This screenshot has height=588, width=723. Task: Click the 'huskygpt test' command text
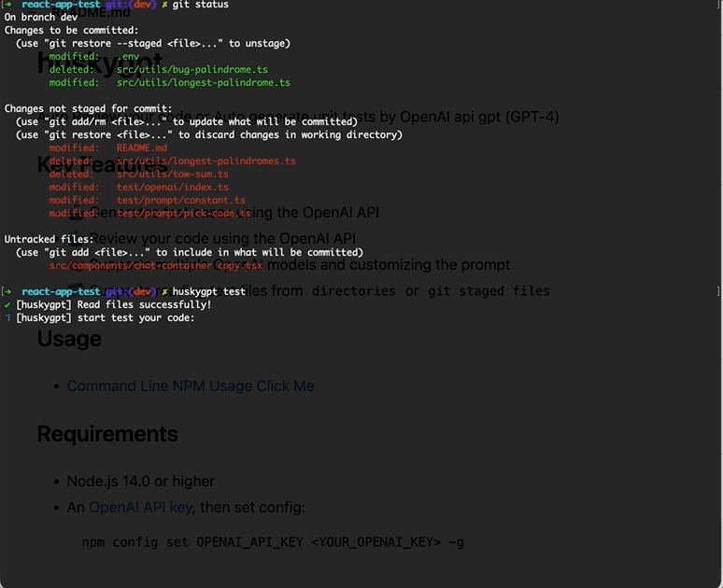coord(209,291)
